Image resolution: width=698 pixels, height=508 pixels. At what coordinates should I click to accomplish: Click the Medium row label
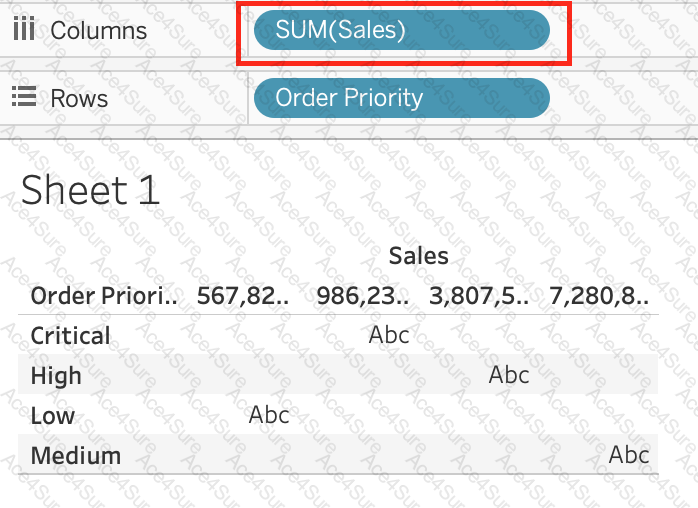pos(76,456)
